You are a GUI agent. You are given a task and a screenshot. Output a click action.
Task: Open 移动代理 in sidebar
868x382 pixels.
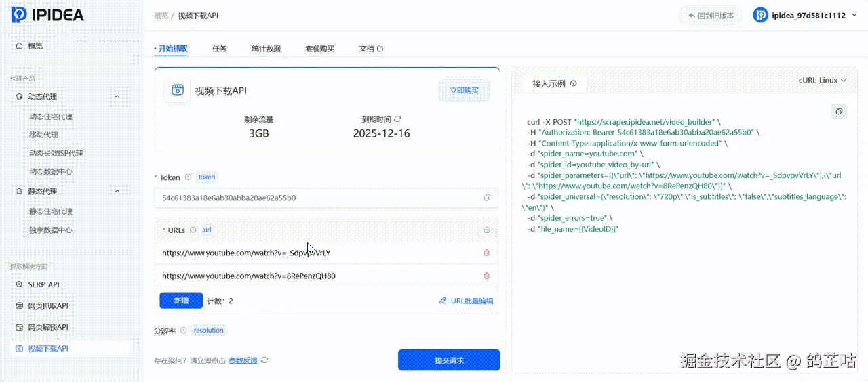coord(43,135)
